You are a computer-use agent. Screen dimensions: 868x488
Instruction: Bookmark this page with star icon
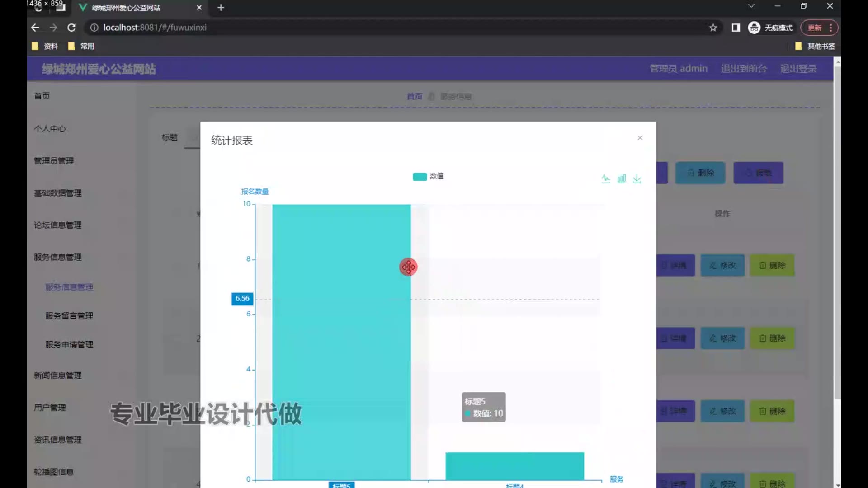click(x=713, y=28)
